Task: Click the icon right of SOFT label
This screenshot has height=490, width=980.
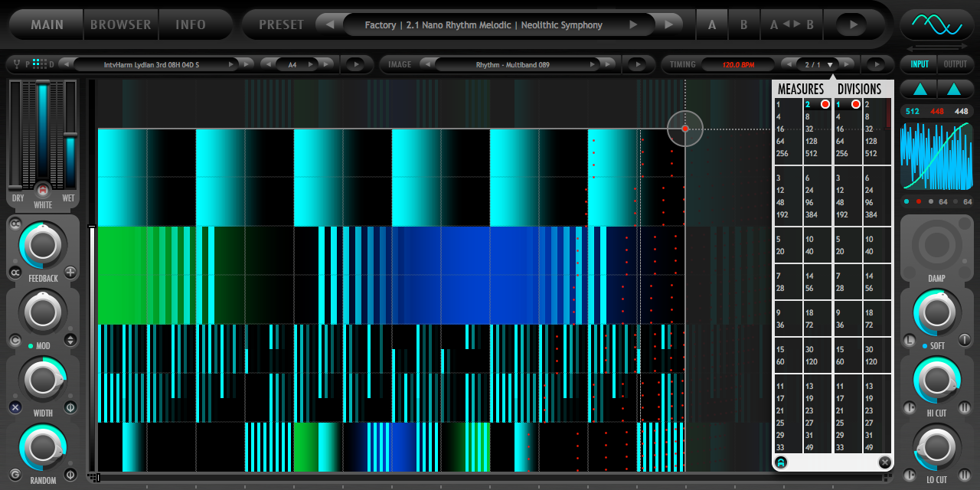Action: point(965,339)
